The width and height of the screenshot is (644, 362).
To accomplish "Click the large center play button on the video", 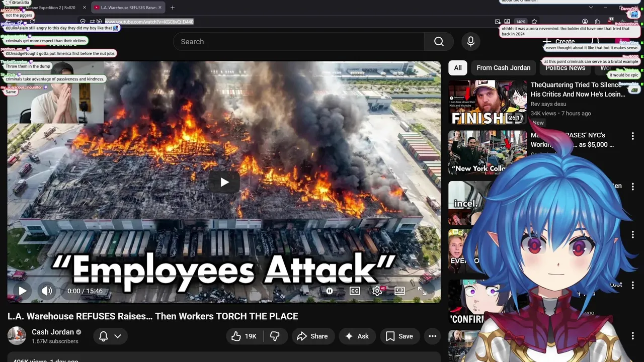I will click(x=224, y=182).
